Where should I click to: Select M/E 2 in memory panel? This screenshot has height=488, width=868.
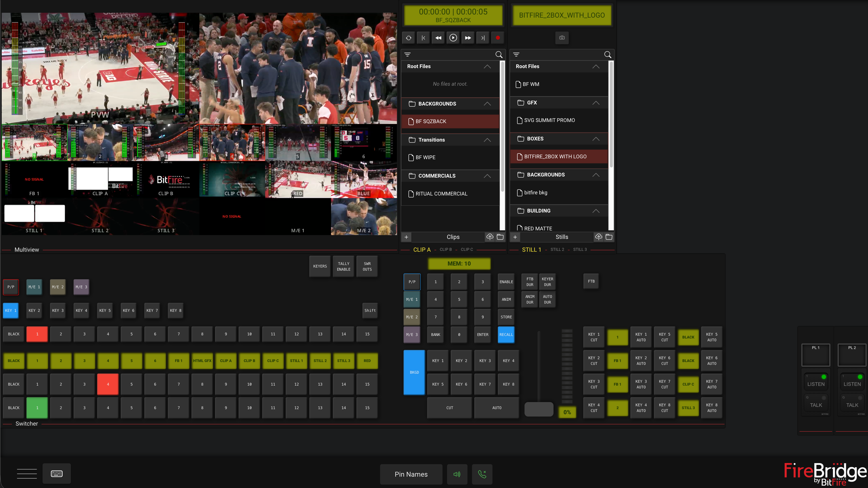tap(412, 317)
